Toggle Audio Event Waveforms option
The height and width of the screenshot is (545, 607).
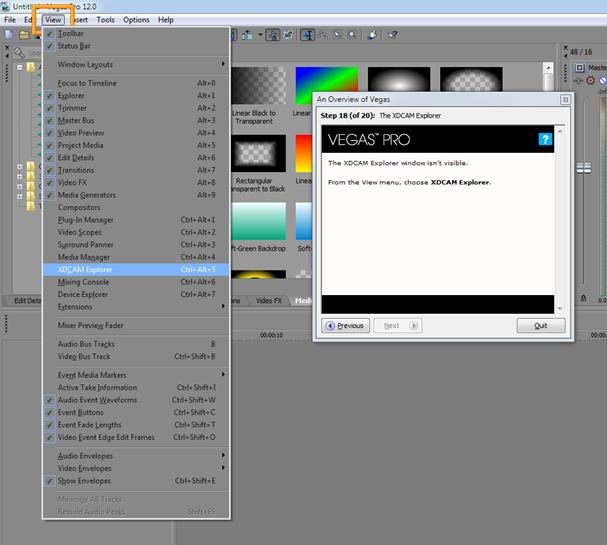coord(135,400)
